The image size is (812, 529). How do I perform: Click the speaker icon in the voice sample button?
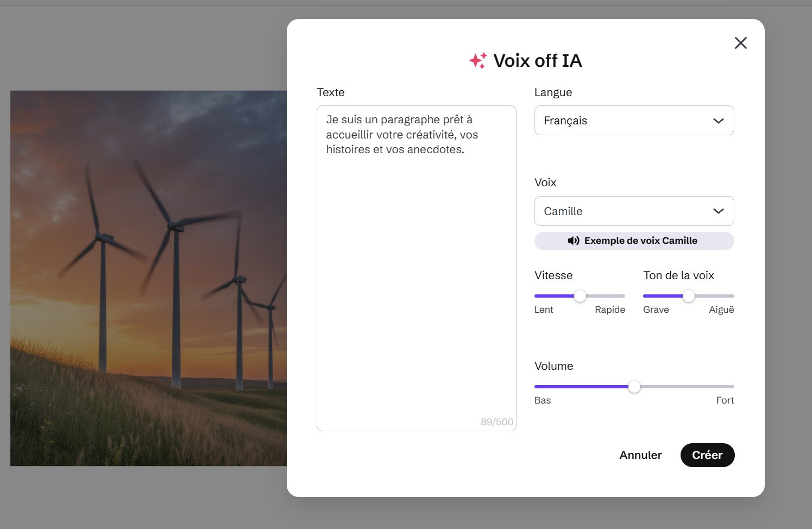click(x=574, y=241)
